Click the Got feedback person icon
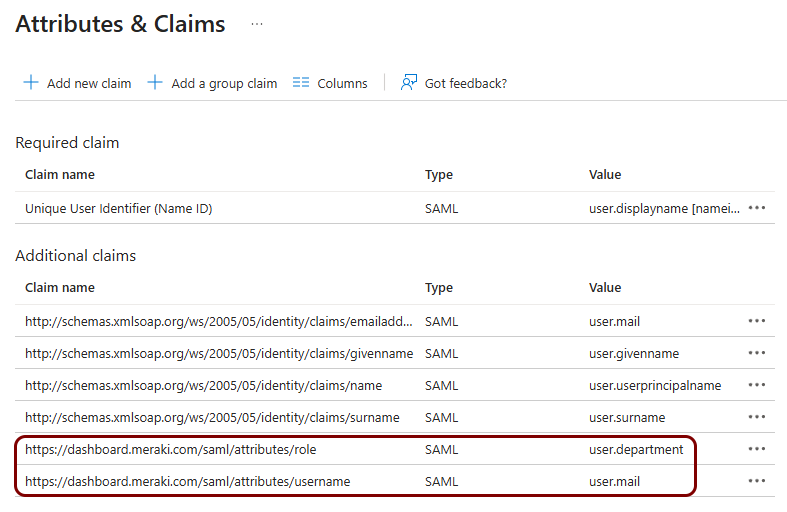 coord(409,82)
